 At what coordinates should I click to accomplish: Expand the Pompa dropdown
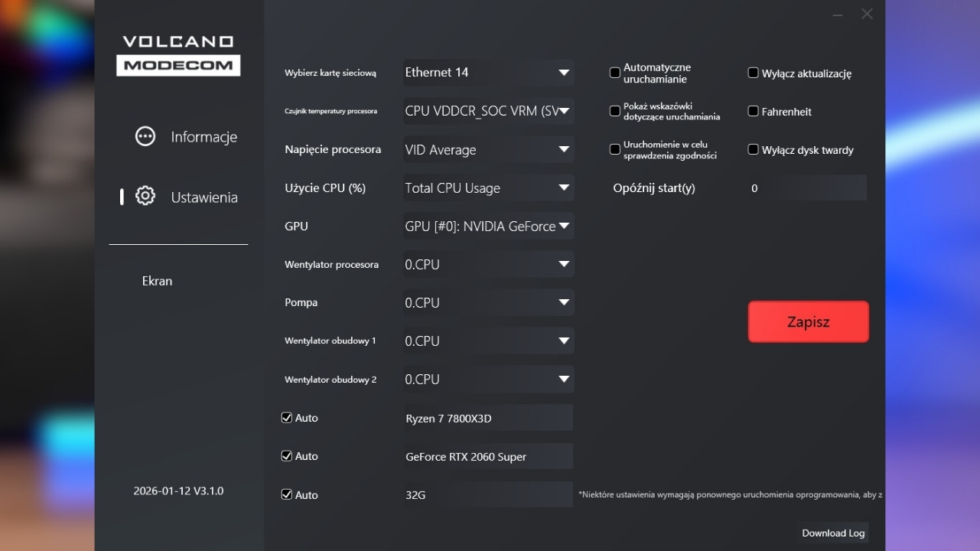point(488,303)
